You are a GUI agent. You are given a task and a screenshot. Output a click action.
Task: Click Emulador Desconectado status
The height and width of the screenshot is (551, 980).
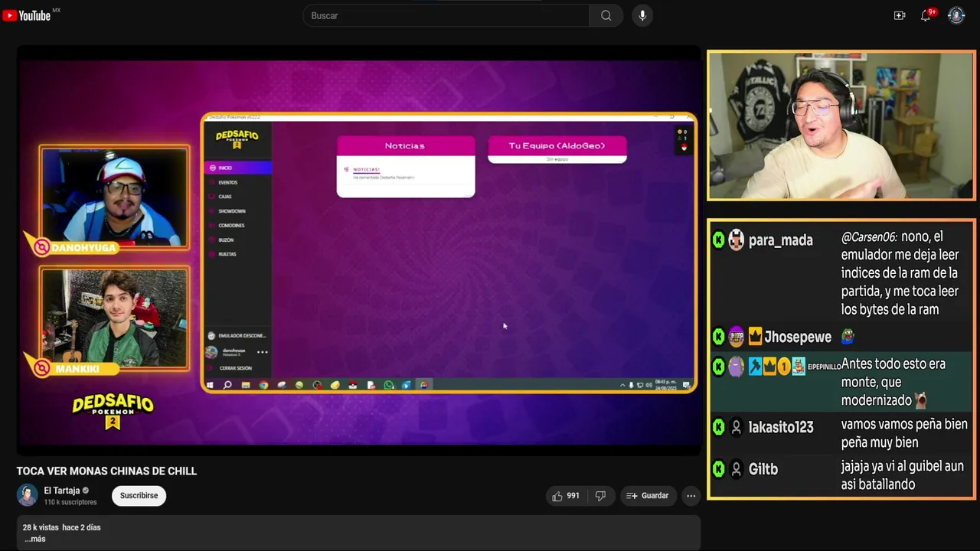tap(237, 335)
